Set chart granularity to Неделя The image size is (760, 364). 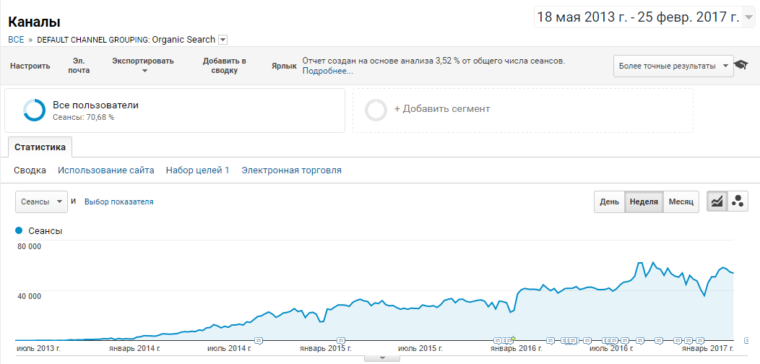[x=644, y=202]
